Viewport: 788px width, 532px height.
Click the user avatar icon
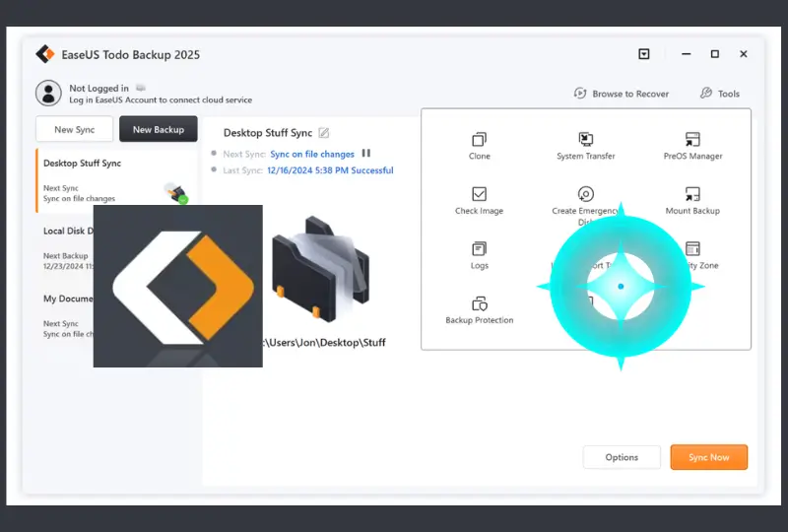(x=48, y=93)
